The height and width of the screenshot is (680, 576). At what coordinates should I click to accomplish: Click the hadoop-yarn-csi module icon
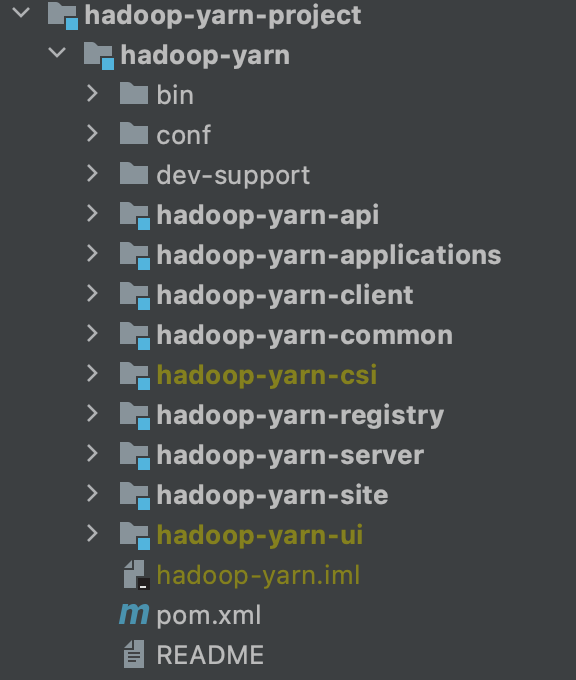click(135, 376)
